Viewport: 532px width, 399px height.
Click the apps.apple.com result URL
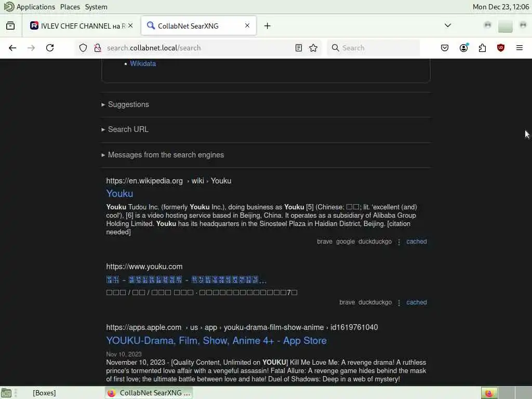242,327
